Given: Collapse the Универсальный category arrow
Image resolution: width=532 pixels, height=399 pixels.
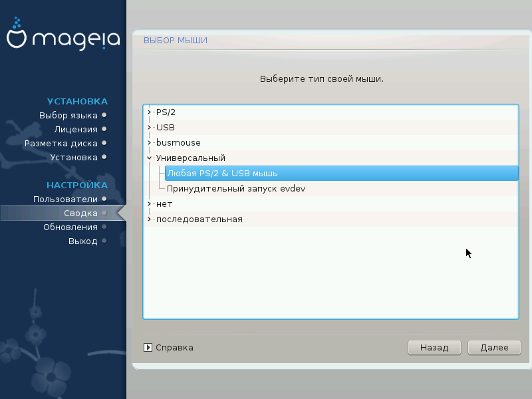Looking at the screenshot, I should pos(149,158).
